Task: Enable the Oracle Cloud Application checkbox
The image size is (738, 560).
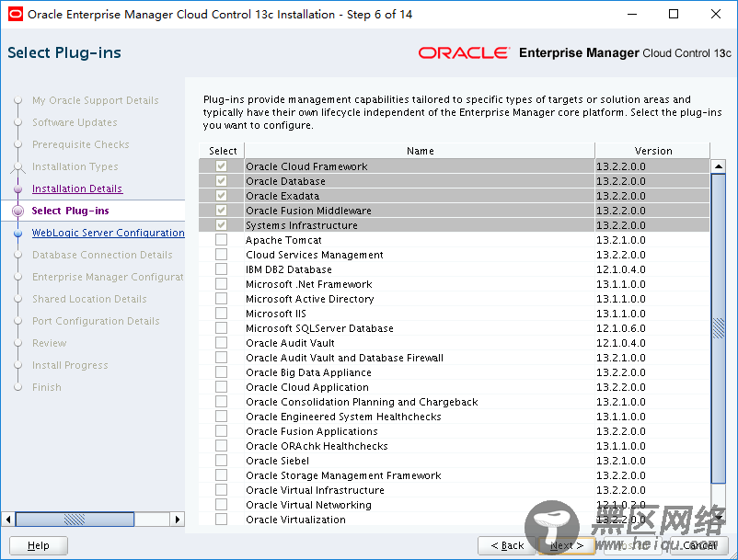Action: pos(221,387)
